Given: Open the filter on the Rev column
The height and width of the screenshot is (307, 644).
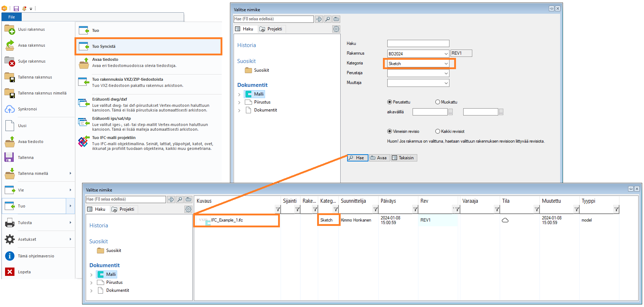Looking at the screenshot, I should 457,209.
